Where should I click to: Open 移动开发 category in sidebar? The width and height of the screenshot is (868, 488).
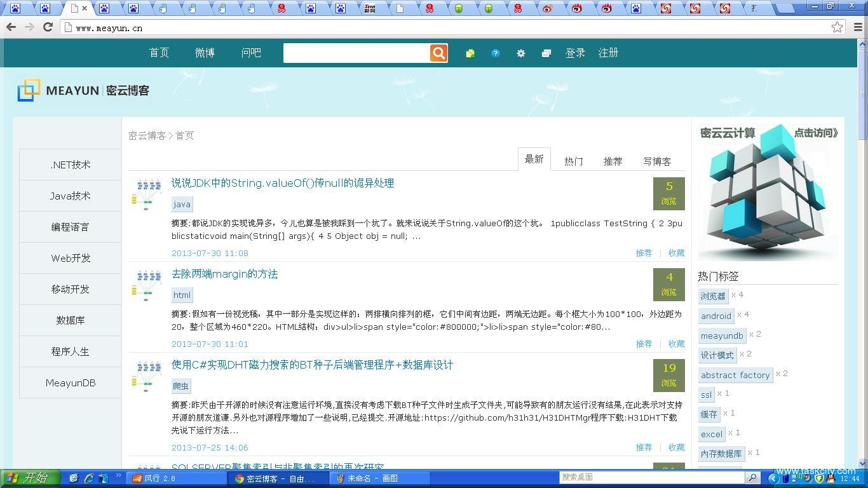[x=71, y=289]
